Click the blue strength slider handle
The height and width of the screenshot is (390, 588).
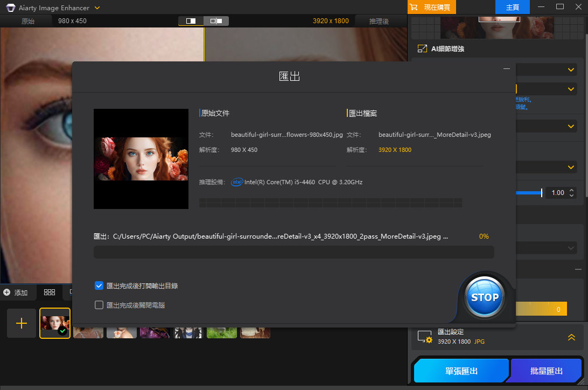[541, 193]
